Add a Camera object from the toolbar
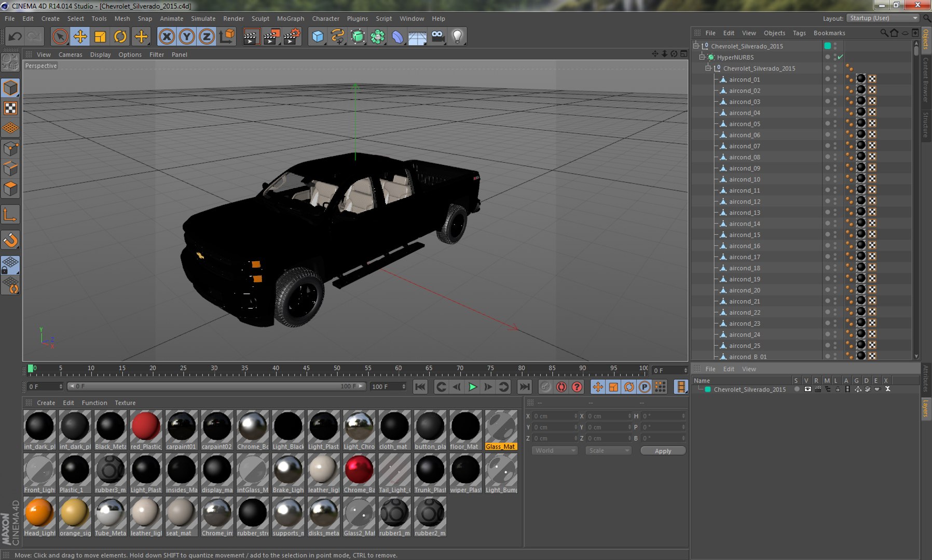 point(437,36)
